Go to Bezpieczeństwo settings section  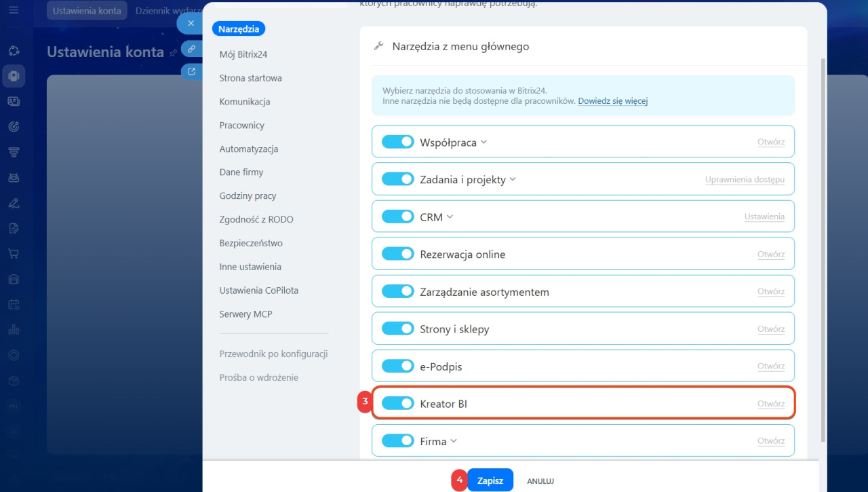[x=251, y=244]
